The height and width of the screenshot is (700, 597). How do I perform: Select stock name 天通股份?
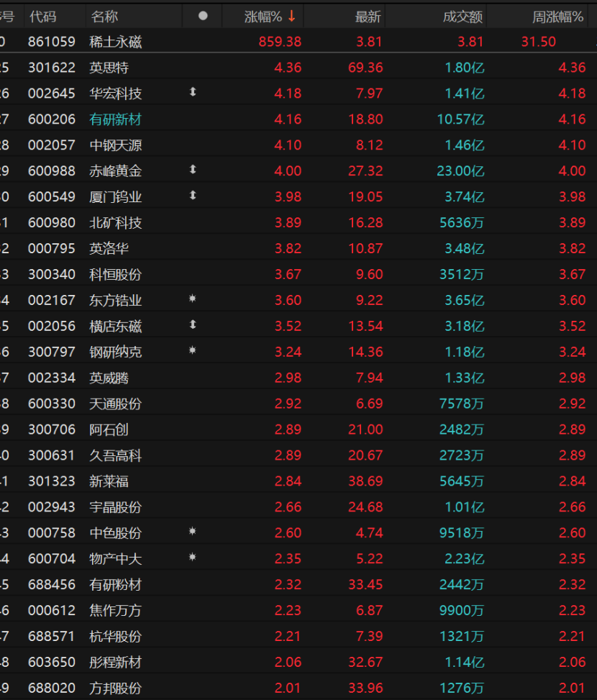(116, 404)
